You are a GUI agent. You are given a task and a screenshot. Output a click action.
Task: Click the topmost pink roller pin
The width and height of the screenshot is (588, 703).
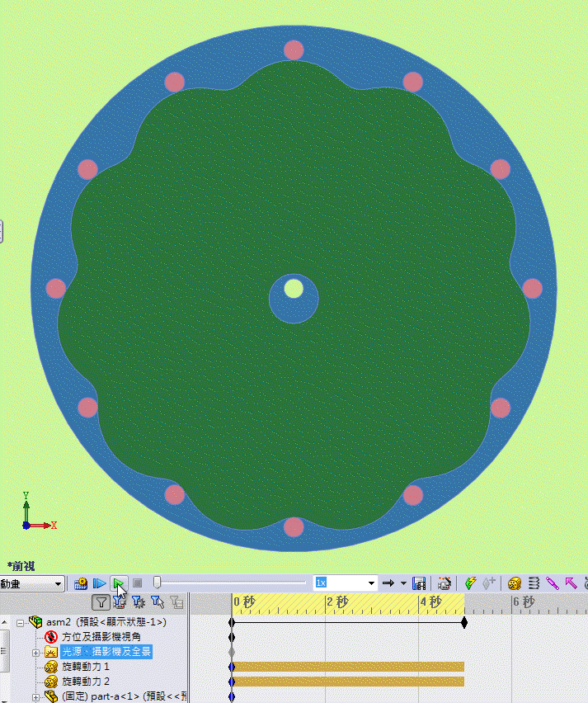point(294,50)
